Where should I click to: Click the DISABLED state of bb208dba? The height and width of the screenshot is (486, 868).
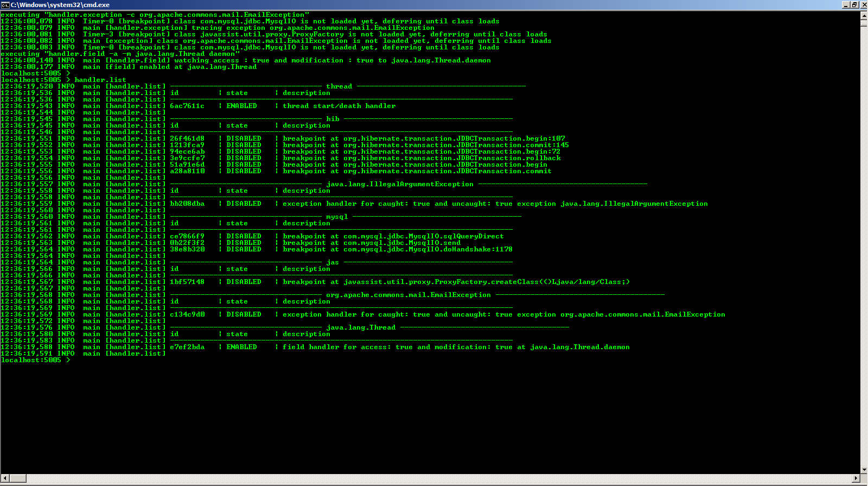[x=244, y=204]
